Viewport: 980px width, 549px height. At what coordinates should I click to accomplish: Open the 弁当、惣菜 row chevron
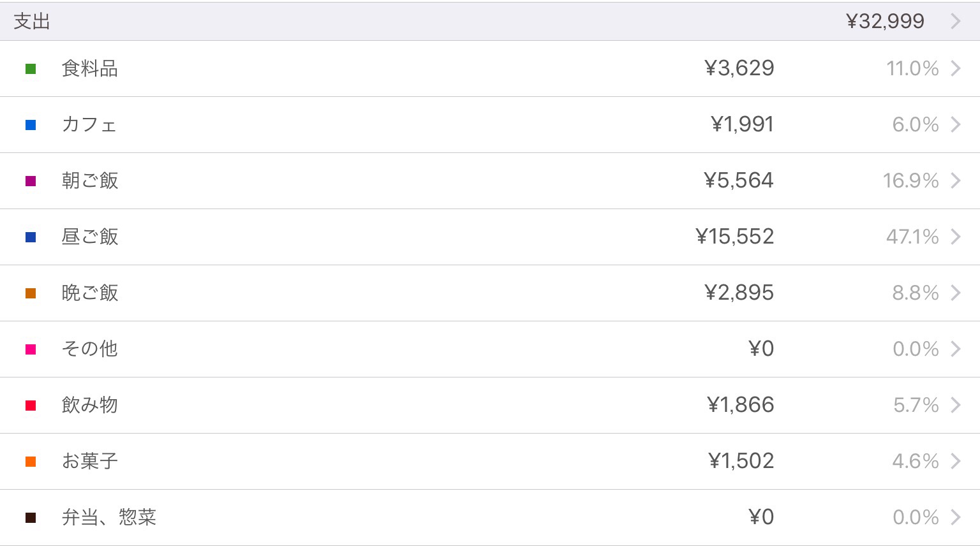(x=956, y=517)
